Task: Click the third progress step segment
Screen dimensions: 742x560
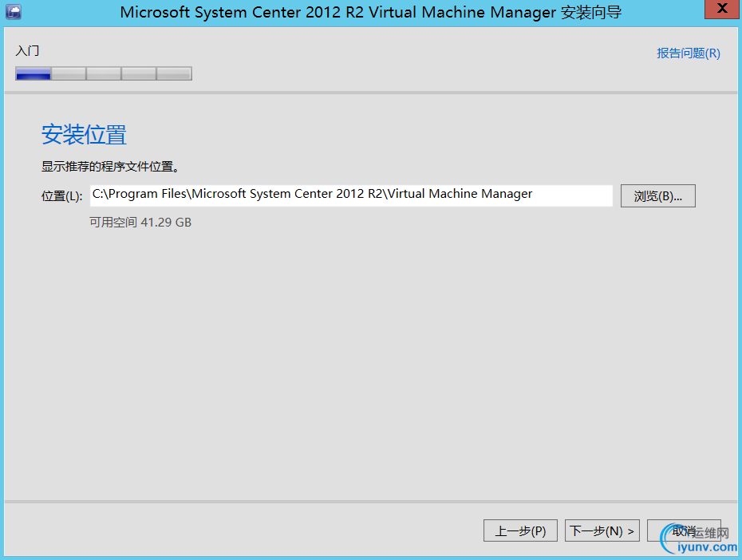Action: 104,74
